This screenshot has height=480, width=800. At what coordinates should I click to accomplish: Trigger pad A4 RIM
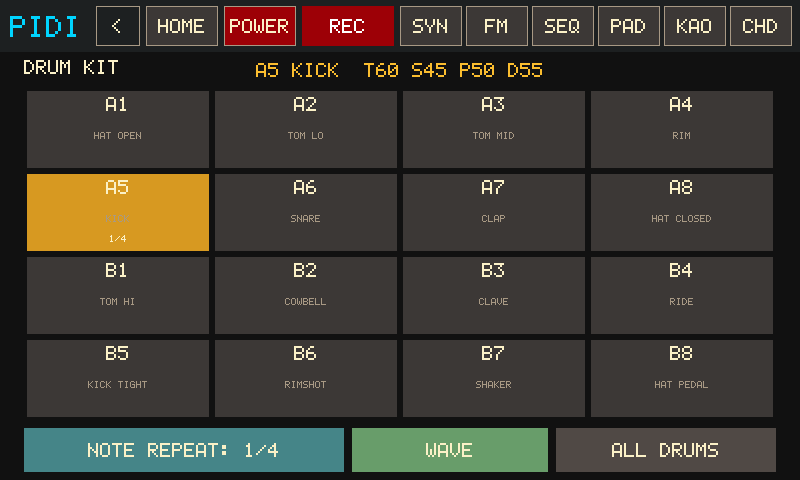(682, 130)
